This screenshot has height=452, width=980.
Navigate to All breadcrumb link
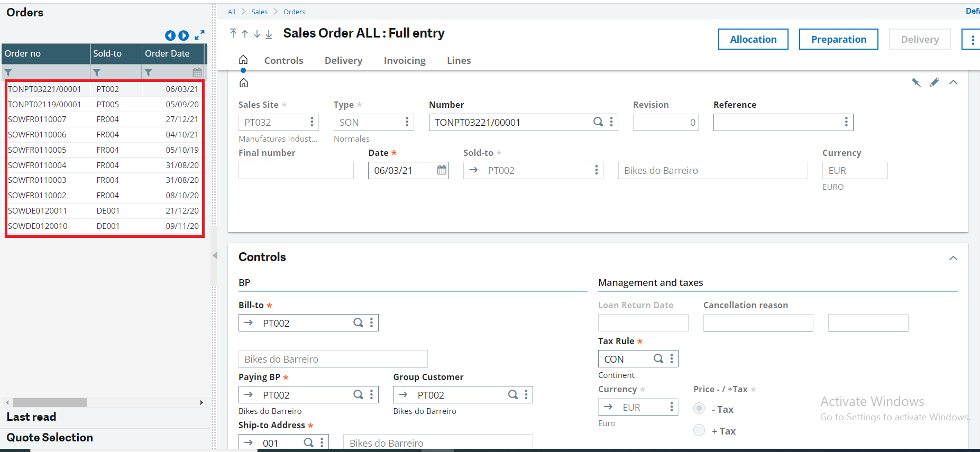point(232,12)
